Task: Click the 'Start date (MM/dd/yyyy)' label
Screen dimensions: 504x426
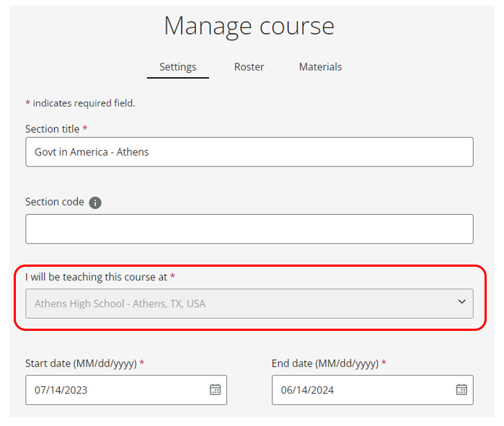Action: click(x=81, y=363)
